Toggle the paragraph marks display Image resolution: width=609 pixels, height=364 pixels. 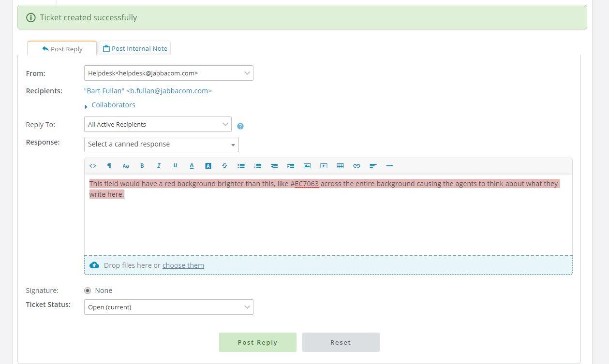pos(109,166)
